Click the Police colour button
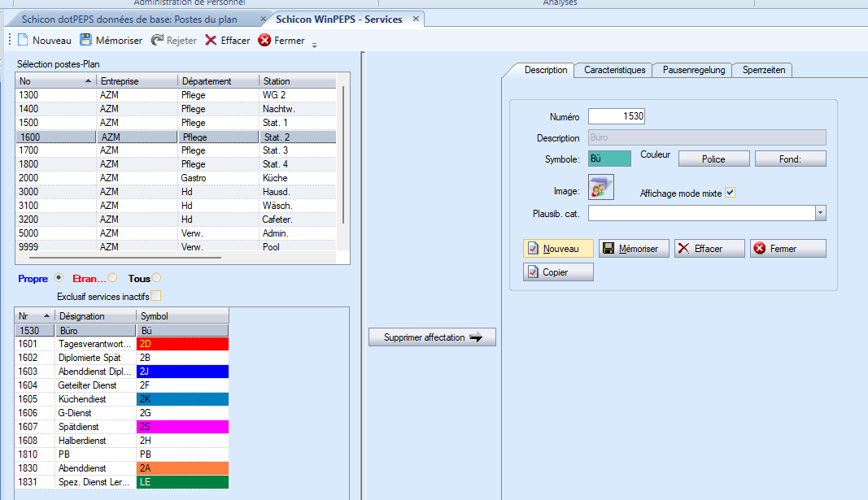 [713, 159]
